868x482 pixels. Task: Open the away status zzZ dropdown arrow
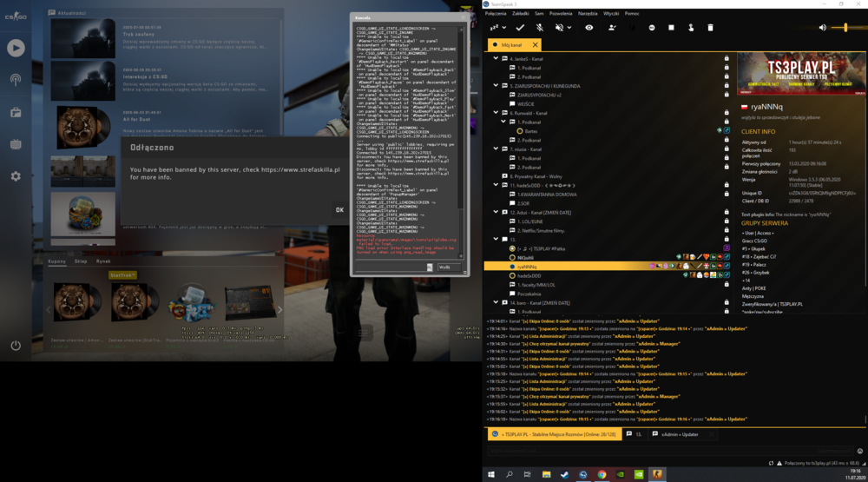[503, 27]
